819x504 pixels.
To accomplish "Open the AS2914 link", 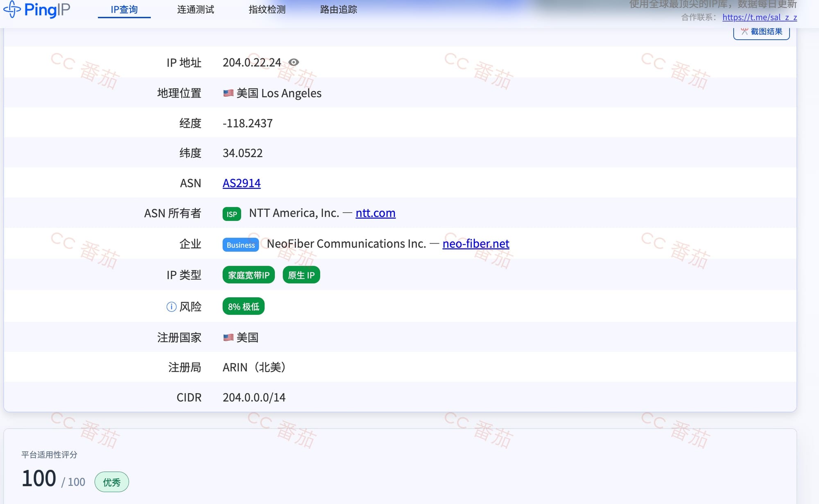I will pyautogui.click(x=242, y=183).
